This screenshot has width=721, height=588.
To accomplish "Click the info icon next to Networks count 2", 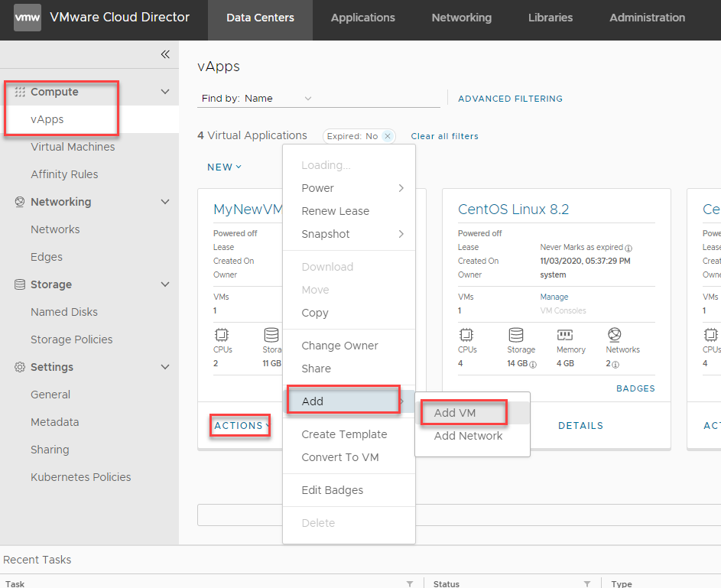I will pos(615,365).
